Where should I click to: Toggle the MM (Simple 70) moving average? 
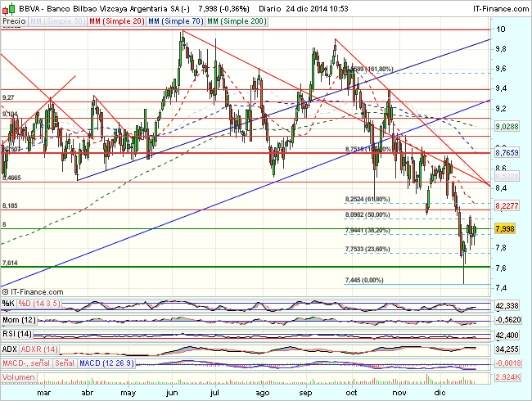coord(176,21)
